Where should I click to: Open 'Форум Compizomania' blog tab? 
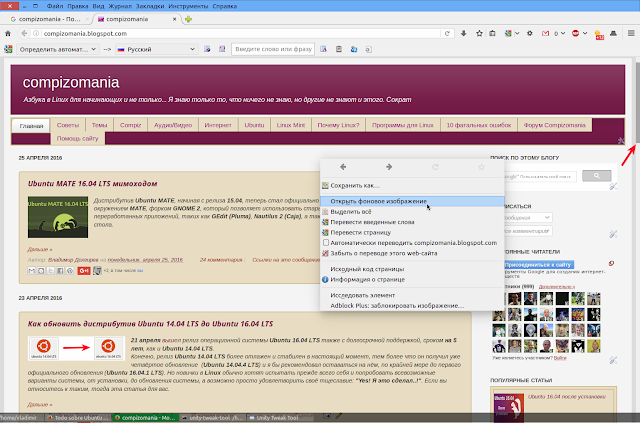[555, 125]
